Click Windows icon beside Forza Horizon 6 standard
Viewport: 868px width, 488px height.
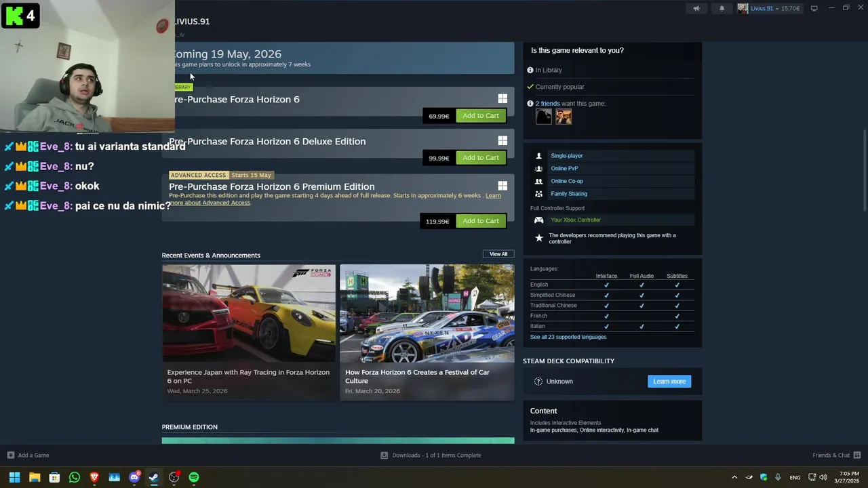[502, 99]
